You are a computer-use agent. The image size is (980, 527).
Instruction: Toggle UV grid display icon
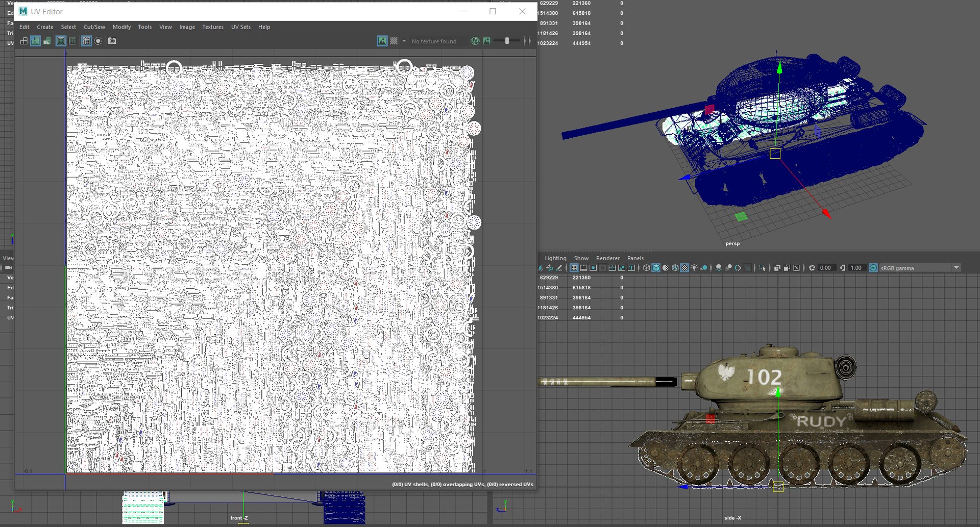(x=86, y=41)
